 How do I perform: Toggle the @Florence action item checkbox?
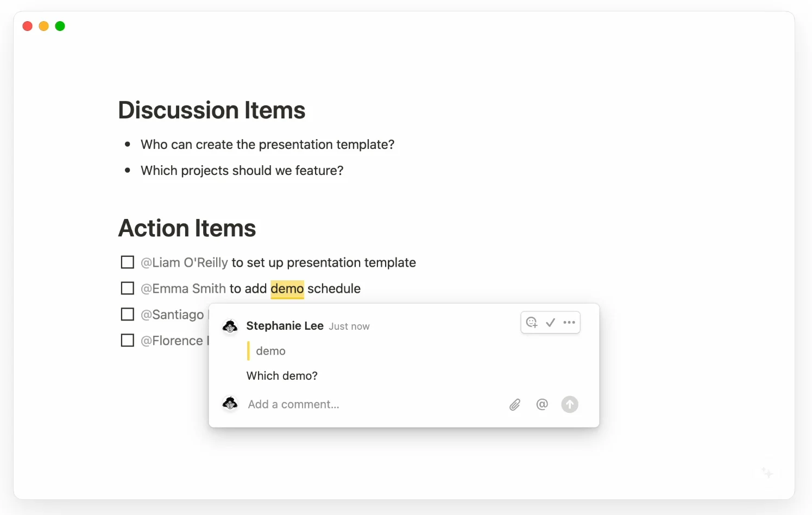pos(128,341)
